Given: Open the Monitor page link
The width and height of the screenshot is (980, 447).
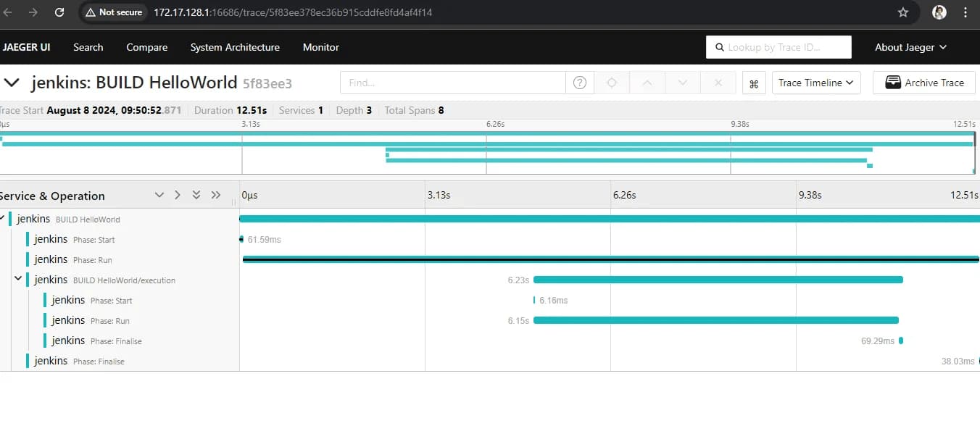Looking at the screenshot, I should click(x=321, y=47).
